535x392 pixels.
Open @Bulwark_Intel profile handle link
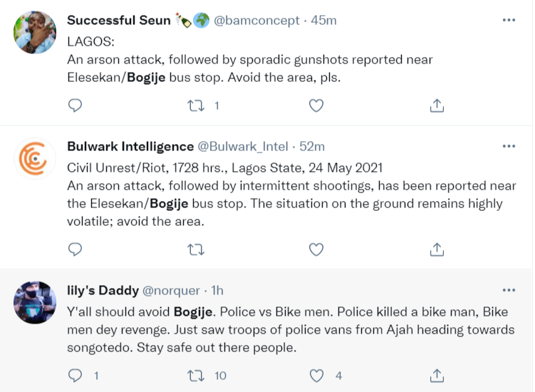pos(242,146)
